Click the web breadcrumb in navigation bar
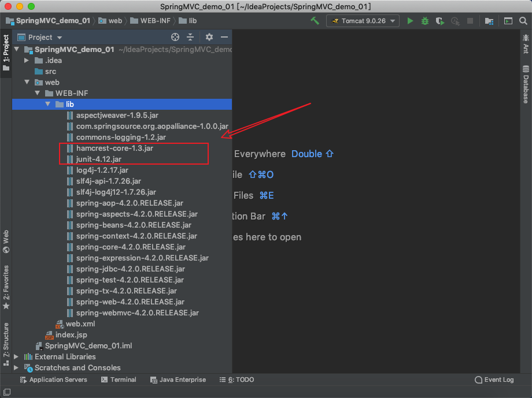This screenshot has width=532, height=398. [x=110, y=21]
